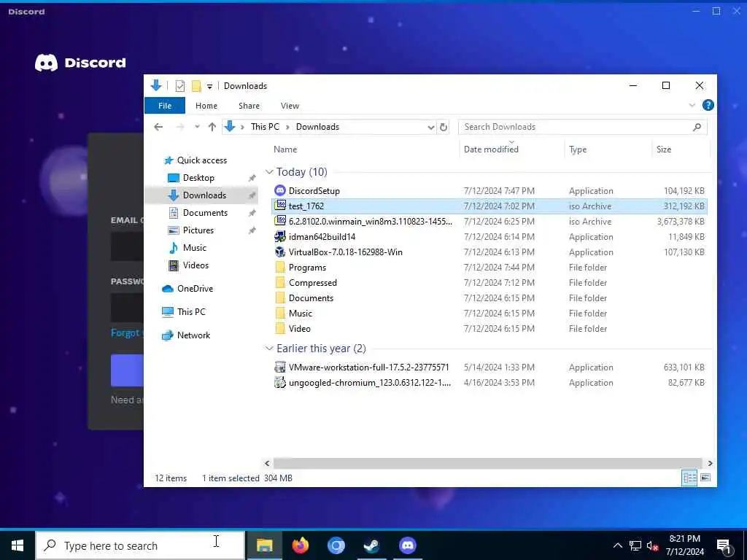The image size is (747, 560).
Task: Click the Back navigation arrow
Action: (x=158, y=127)
